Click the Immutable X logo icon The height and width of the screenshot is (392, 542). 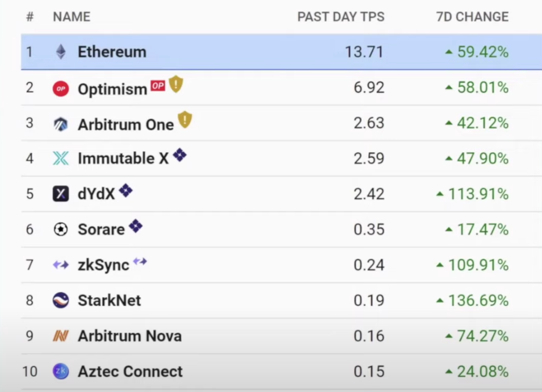point(60,158)
